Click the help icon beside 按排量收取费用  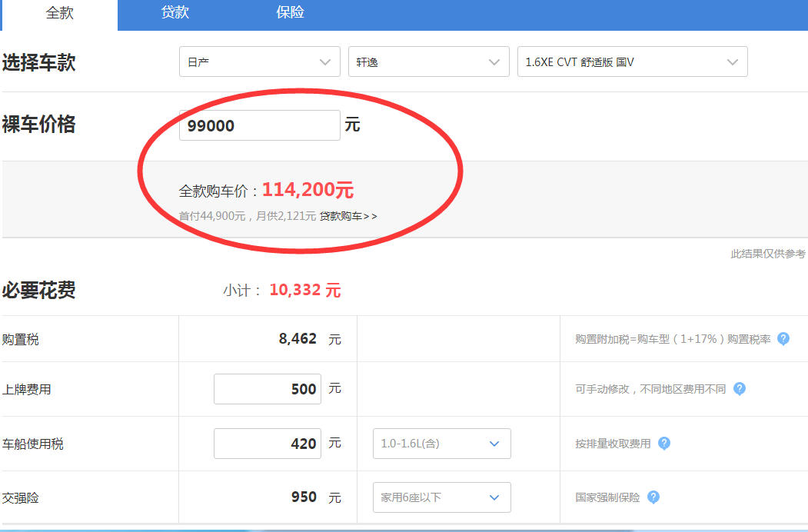coord(664,444)
